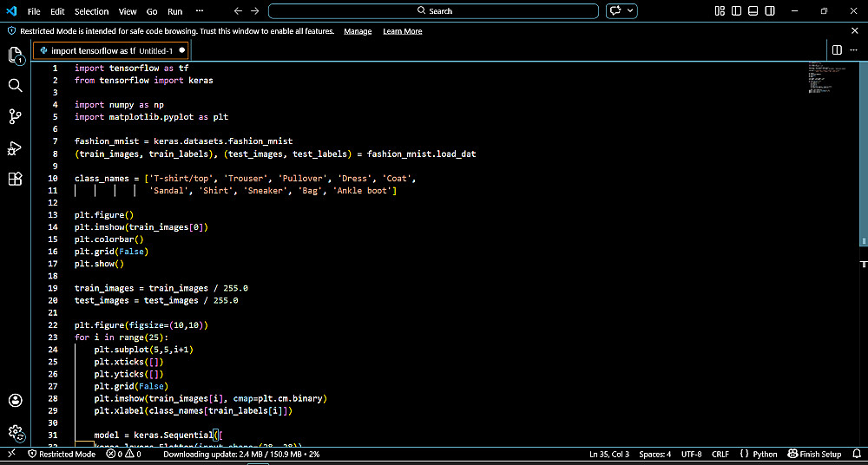The image size is (868, 465).
Task: Open the Extensions view
Action: (15, 179)
